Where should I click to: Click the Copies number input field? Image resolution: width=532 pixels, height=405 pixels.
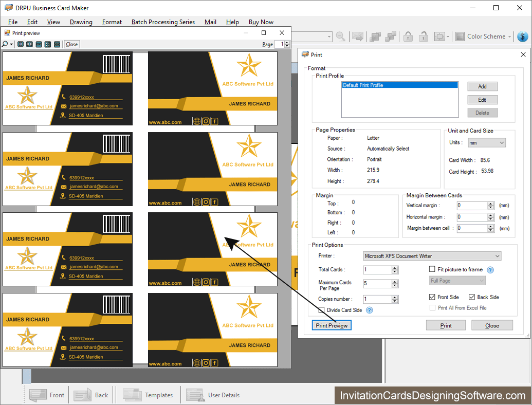tap(377, 299)
